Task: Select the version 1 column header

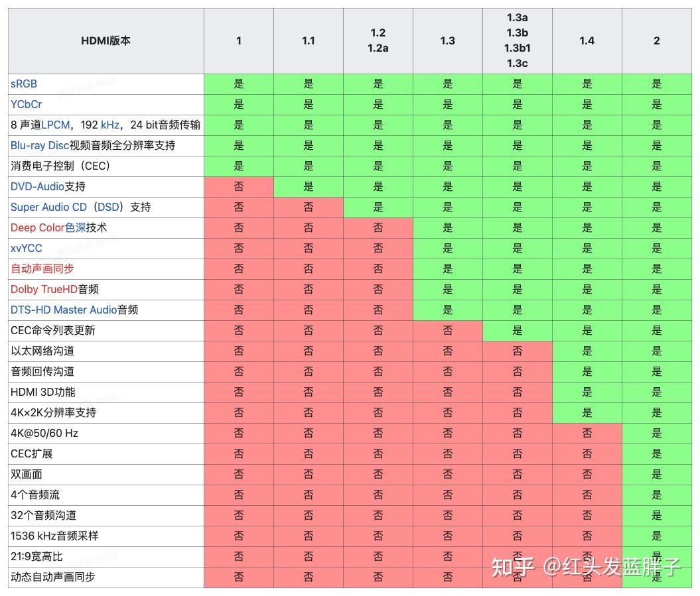Action: pyautogui.click(x=239, y=40)
